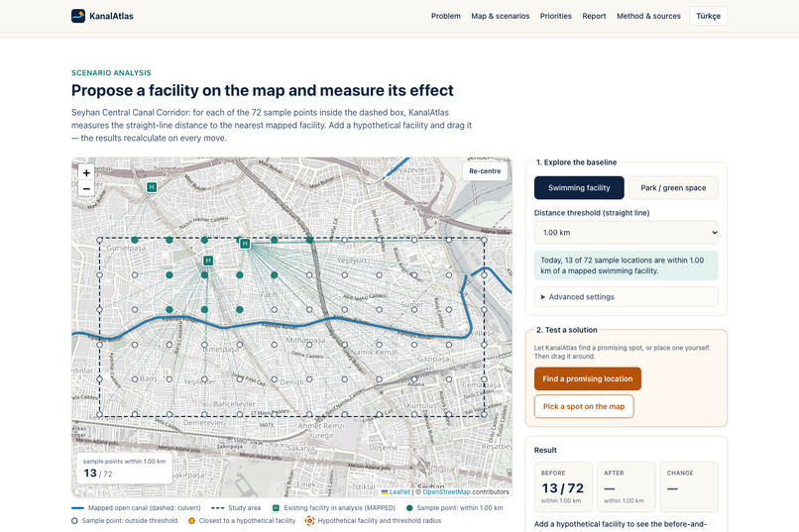Click the AFTER result card
This screenshot has width=799, height=532.
coord(627,486)
